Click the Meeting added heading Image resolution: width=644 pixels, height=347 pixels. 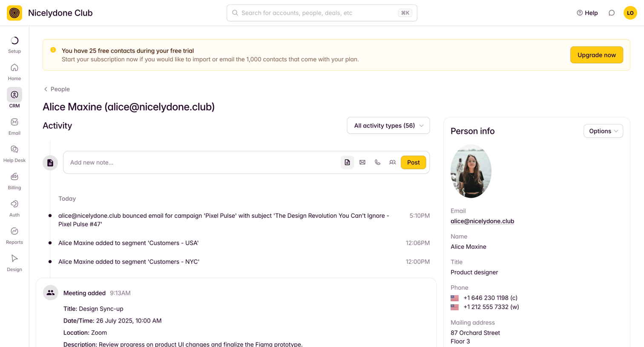click(84, 293)
